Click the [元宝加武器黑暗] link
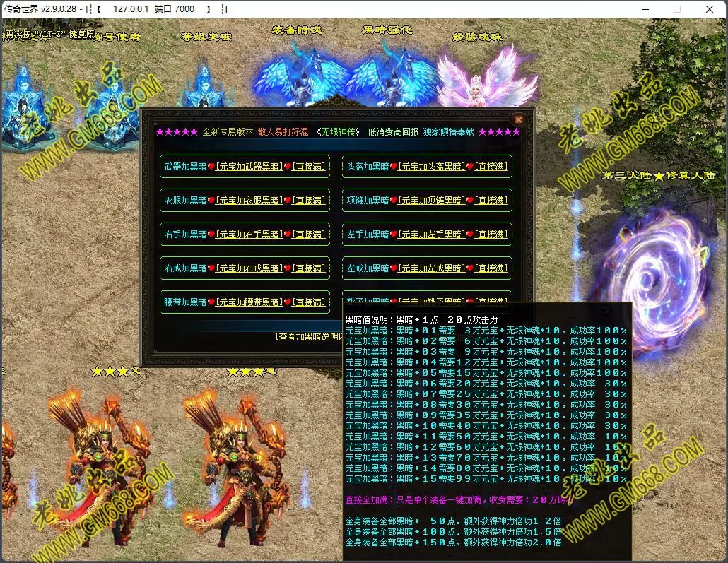Image resolution: width=728 pixels, height=563 pixels. click(249, 167)
